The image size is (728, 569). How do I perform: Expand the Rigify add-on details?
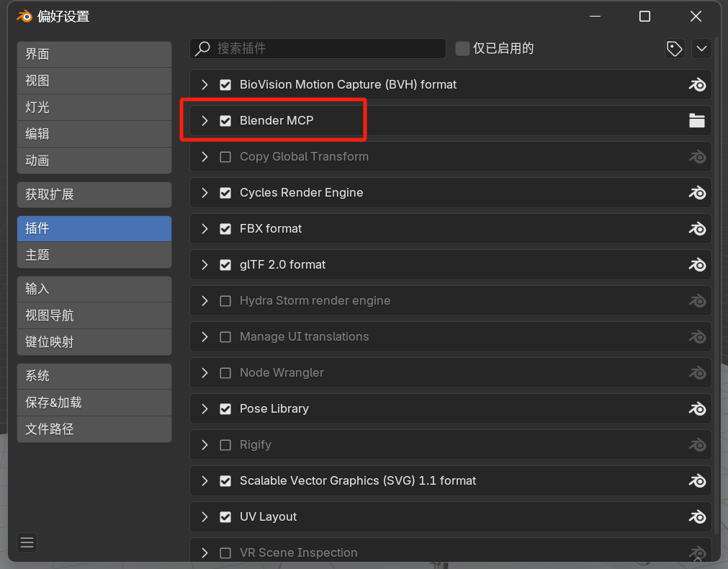[x=205, y=444]
